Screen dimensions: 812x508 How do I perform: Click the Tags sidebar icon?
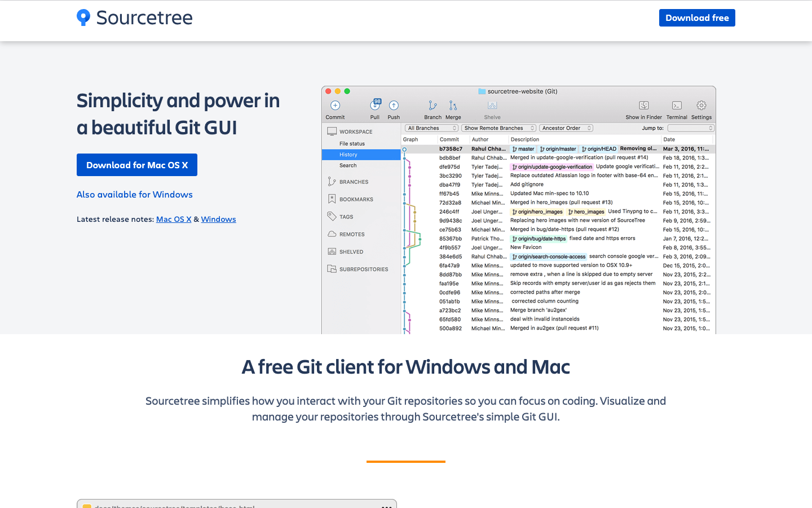click(x=332, y=217)
